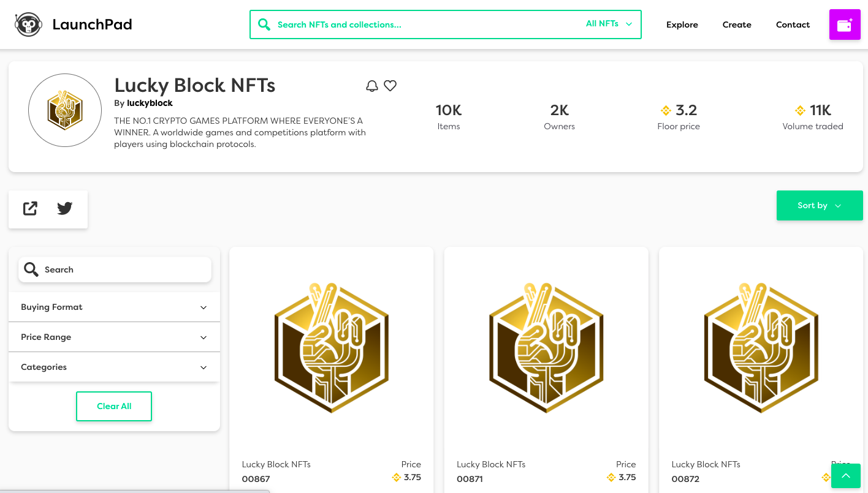This screenshot has width=868, height=493.
Task: Click the Floor price label
Action: (x=679, y=126)
